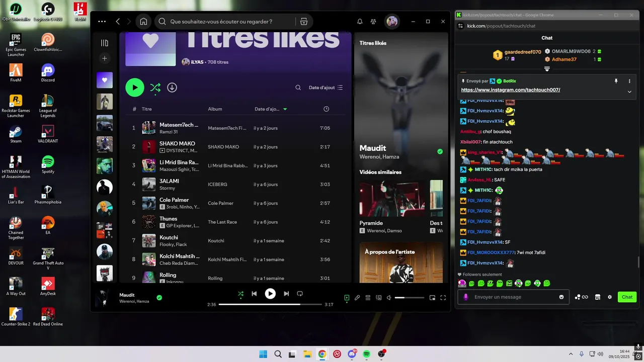Image resolution: width=644 pixels, height=362 pixels.
Task: Open The Last Race album link
Action: coord(222,222)
